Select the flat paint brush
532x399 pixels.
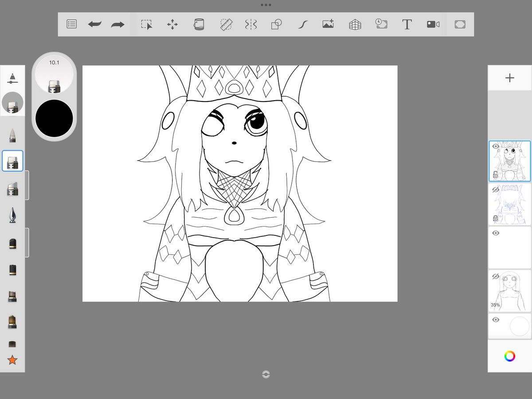[x=12, y=296]
